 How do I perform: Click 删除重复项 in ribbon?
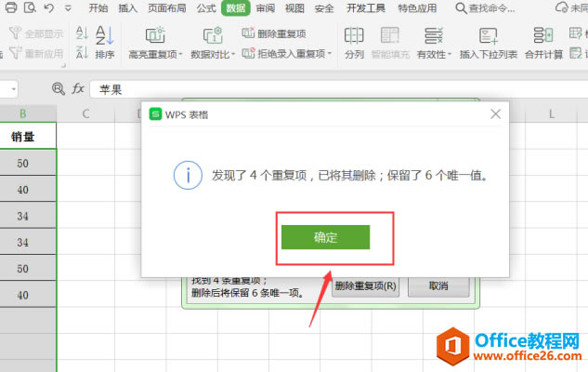274,33
